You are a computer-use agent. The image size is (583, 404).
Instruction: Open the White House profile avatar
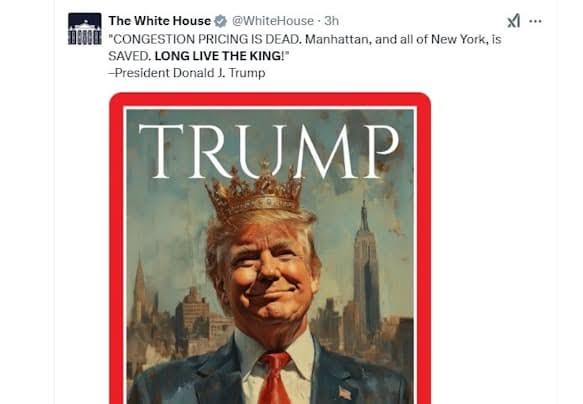[x=84, y=29]
